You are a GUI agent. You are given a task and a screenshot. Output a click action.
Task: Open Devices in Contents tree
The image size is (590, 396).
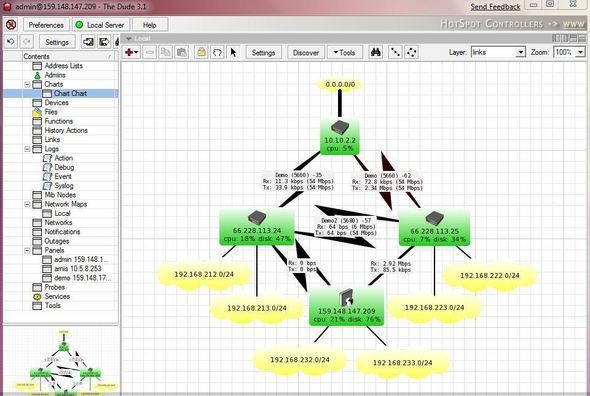[56, 103]
